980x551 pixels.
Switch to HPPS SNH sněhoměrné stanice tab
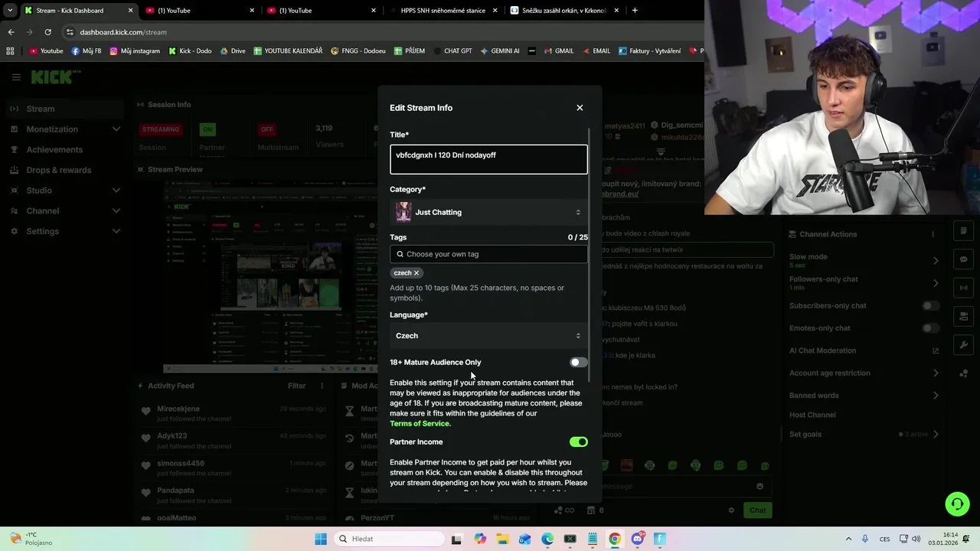click(x=443, y=11)
